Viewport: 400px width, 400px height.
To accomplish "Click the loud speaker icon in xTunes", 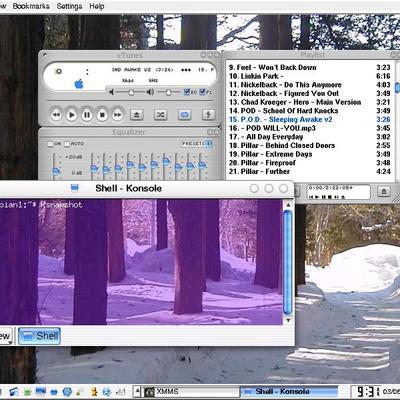I will tap(150, 92).
